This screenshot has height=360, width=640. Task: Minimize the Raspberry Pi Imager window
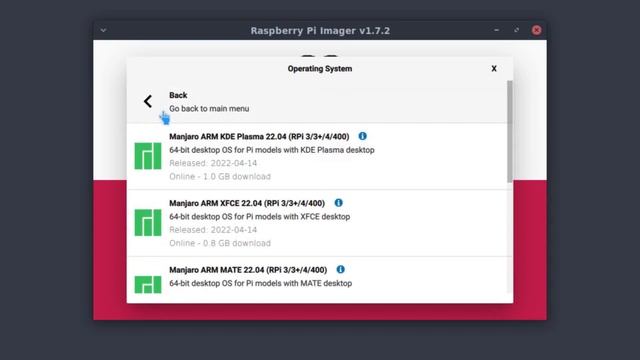[496, 30]
